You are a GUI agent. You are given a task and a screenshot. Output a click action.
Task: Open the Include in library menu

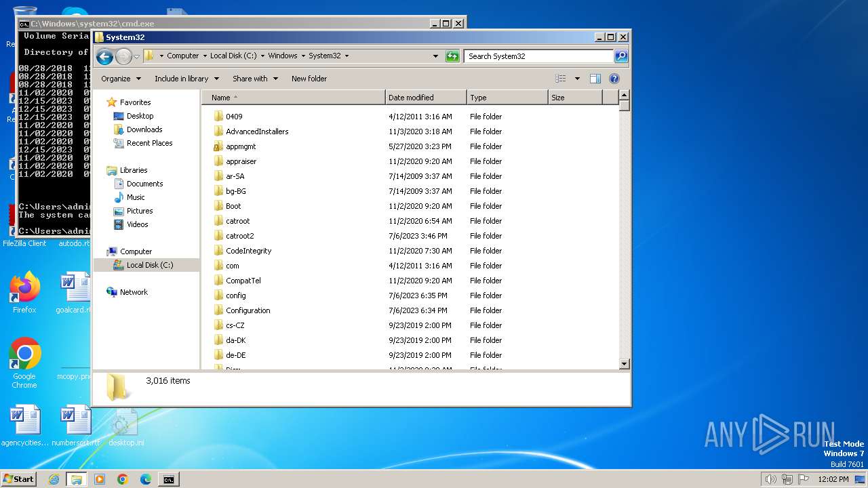click(186, 79)
